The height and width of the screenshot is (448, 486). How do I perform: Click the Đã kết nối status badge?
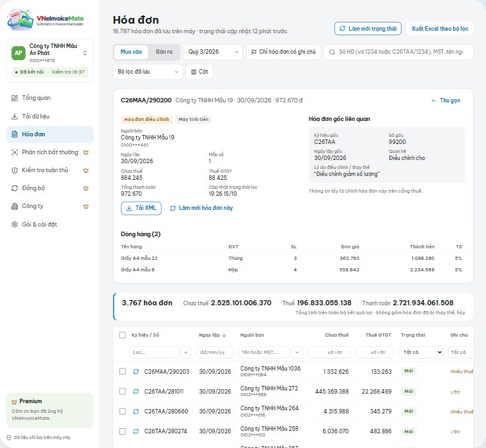pos(50,72)
